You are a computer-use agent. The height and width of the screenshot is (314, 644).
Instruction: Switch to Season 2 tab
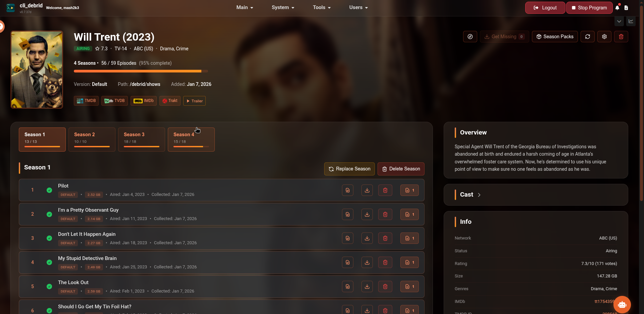coord(92,140)
